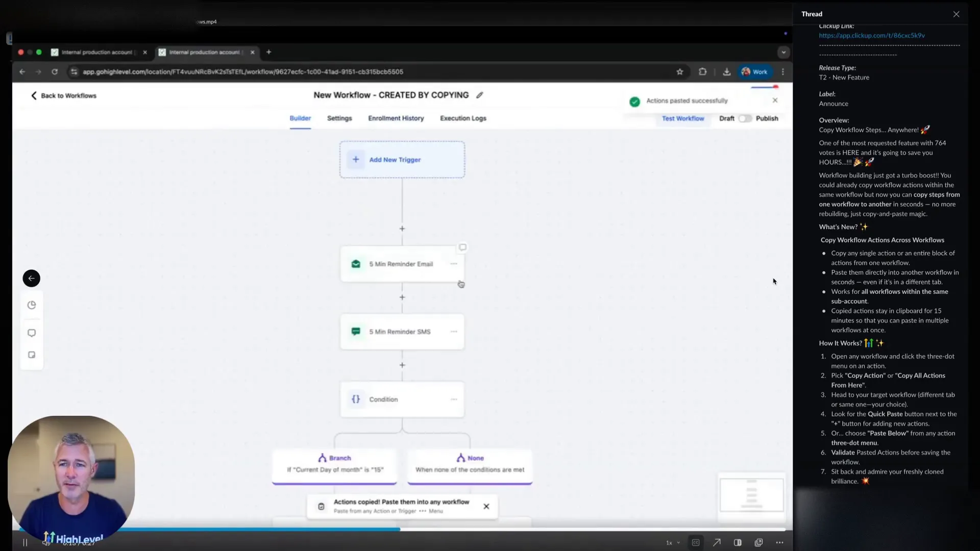Click the Test Workflow button
Screen dimensions: 980x551
click(683, 118)
